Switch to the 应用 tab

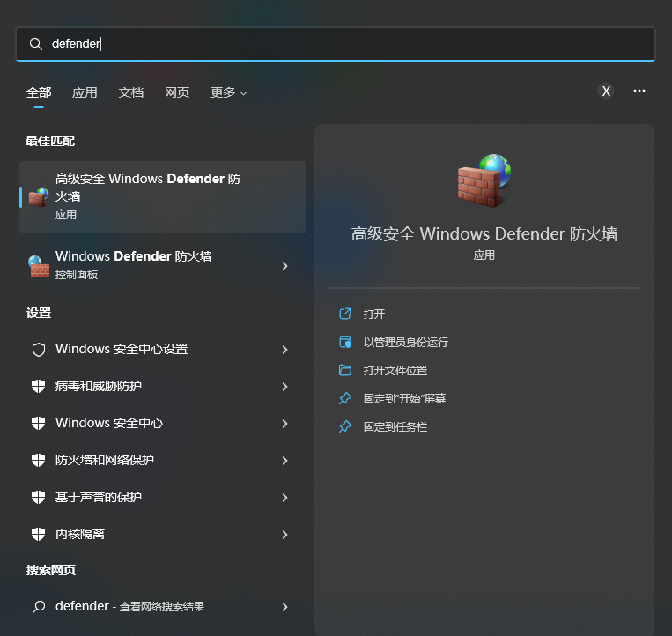click(x=85, y=92)
